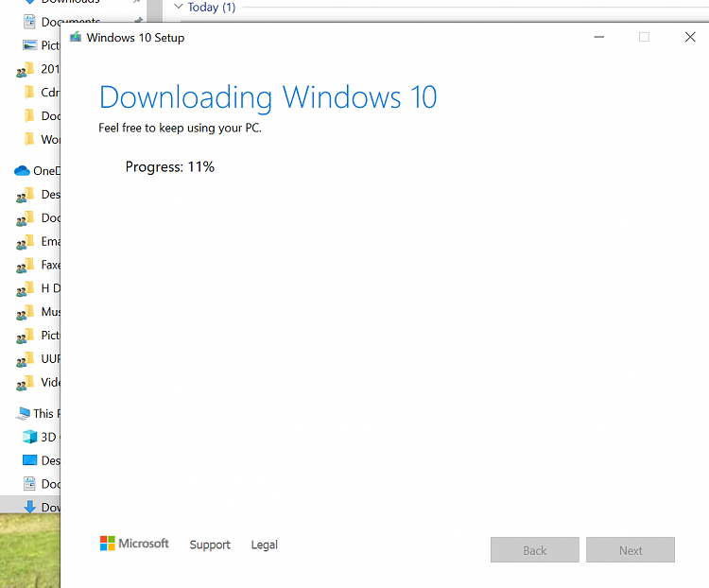Screen dimensions: 709x588
Task: Open the Wor folder icon in Quick access
Action: (29, 139)
